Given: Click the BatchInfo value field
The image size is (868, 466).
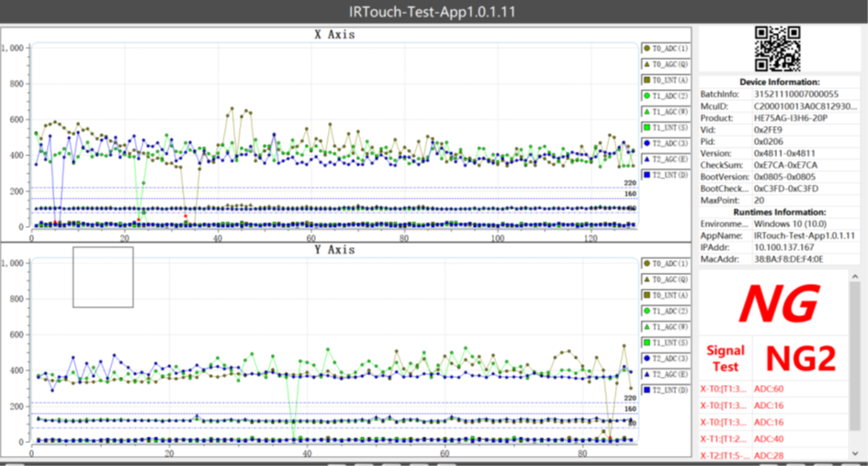Looking at the screenshot, I should tap(804, 94).
